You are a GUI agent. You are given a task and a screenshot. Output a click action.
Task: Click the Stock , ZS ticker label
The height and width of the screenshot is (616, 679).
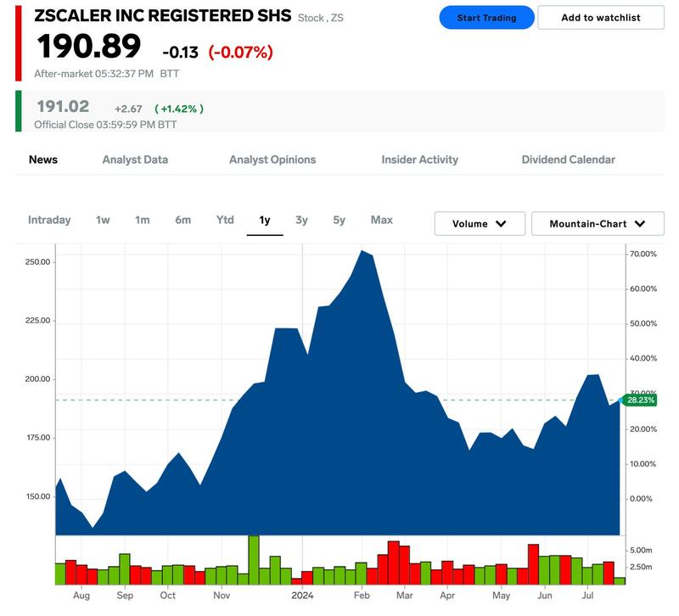click(321, 18)
